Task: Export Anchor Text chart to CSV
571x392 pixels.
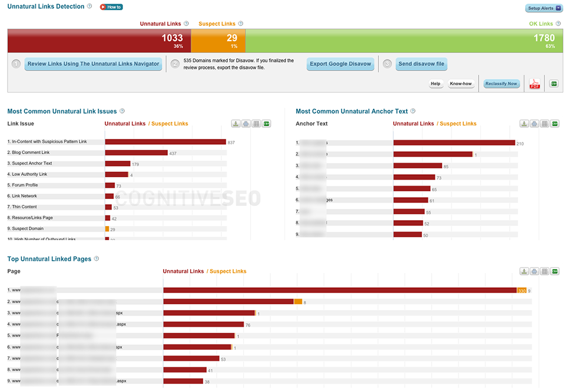Action: [x=555, y=124]
